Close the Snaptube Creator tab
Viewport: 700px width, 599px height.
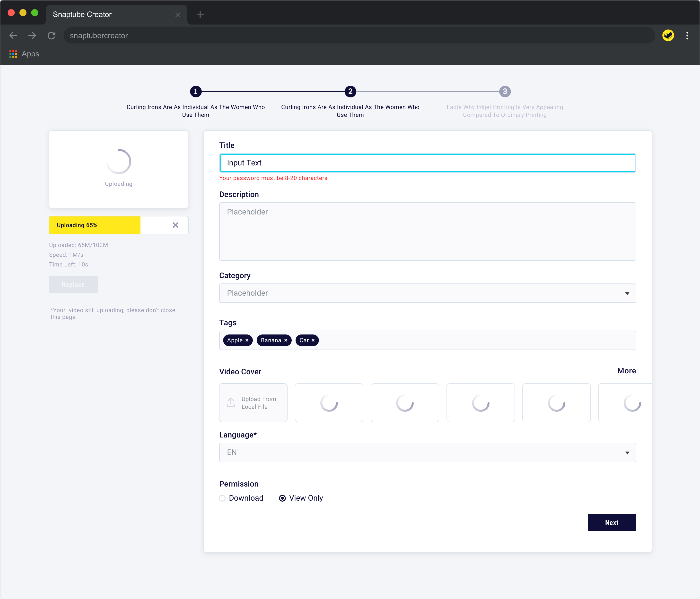coord(178,15)
